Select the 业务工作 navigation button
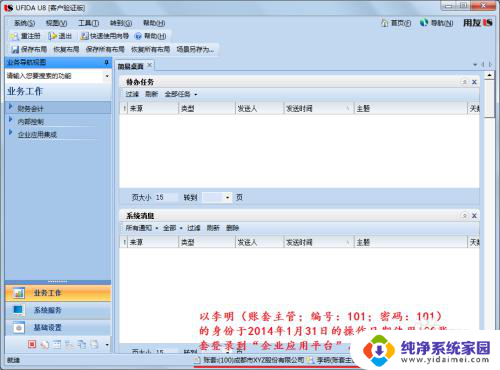The image size is (500, 370). click(58, 293)
